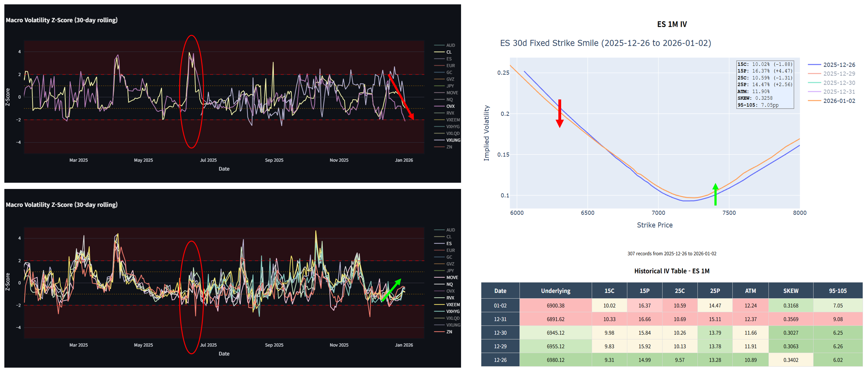This screenshot has width=868, height=372.
Task: Click the SKEW column header in table
Action: tap(791, 291)
